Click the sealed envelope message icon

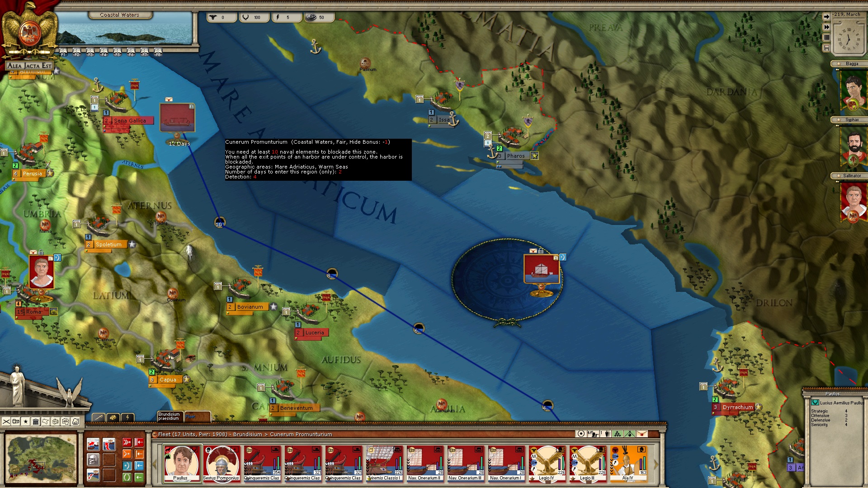[x=642, y=434]
